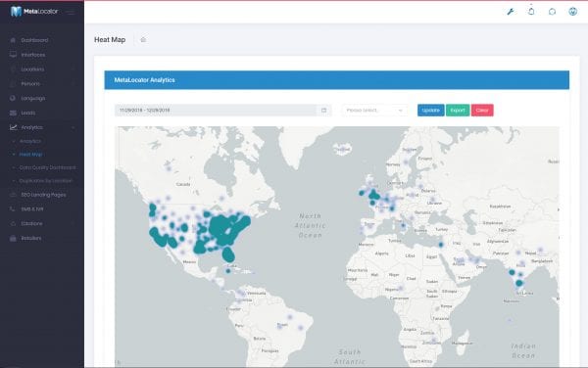Click the MetaLocator Analytics panel header
Viewport: 588px width, 368px height.
[x=337, y=80]
